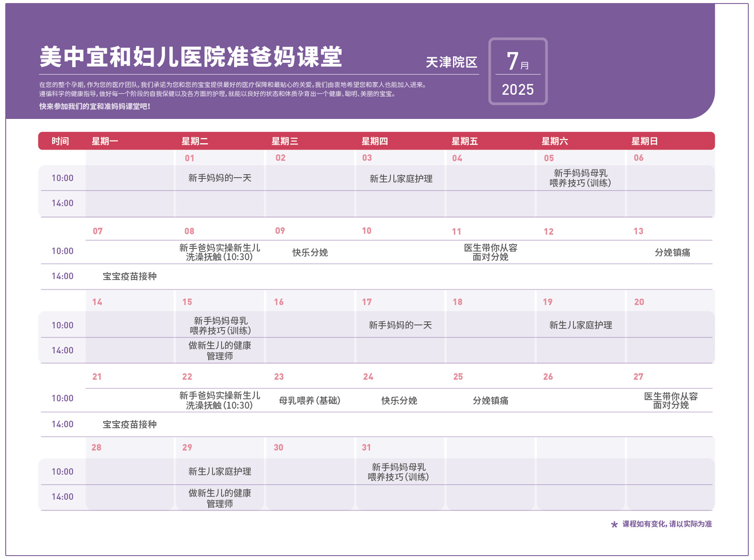Select the date number 15

187,302
